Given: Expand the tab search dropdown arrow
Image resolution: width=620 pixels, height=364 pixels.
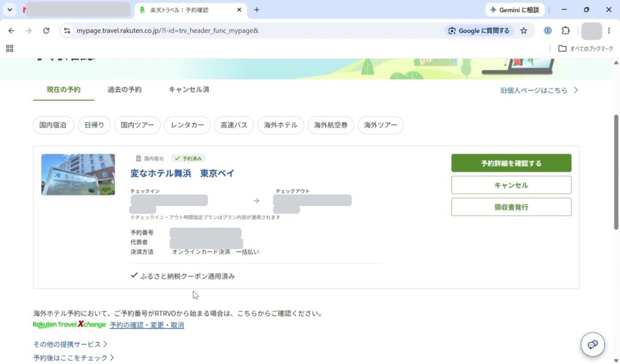Looking at the screenshot, I should pos(10,10).
